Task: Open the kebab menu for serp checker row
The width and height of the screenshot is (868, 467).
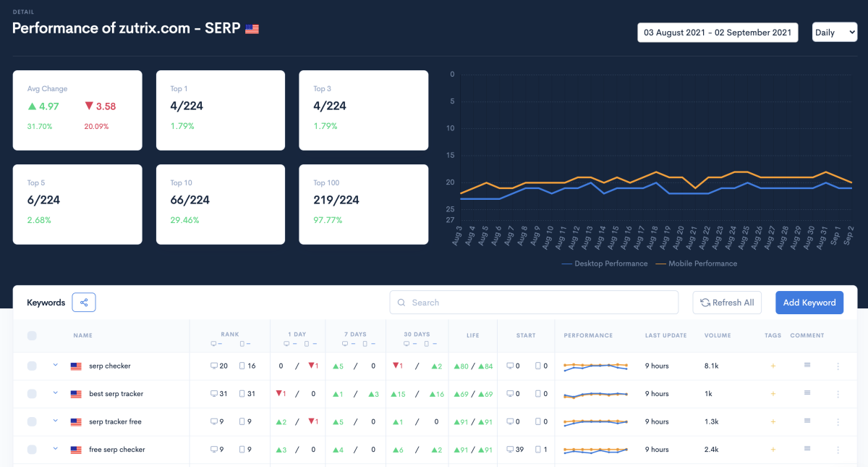Action: click(x=838, y=366)
